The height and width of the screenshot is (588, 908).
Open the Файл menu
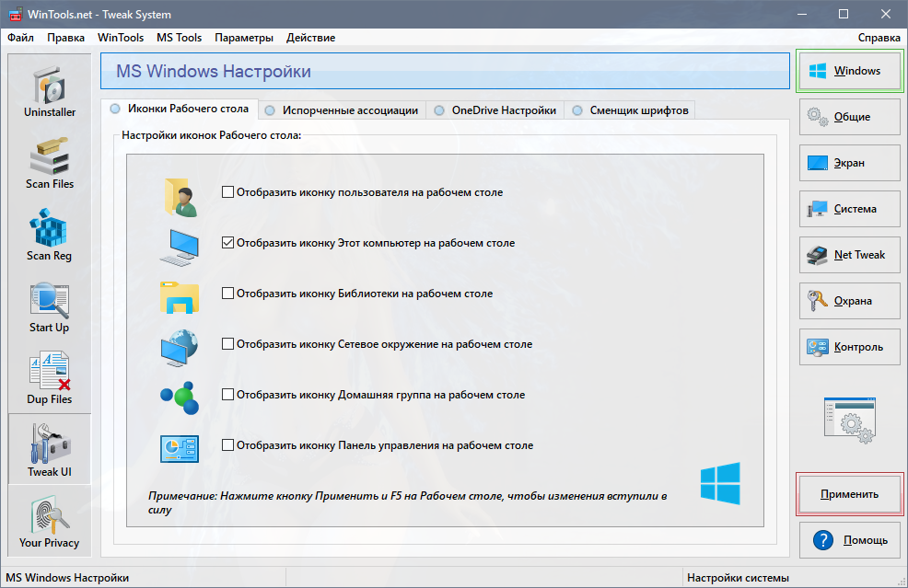pos(20,38)
